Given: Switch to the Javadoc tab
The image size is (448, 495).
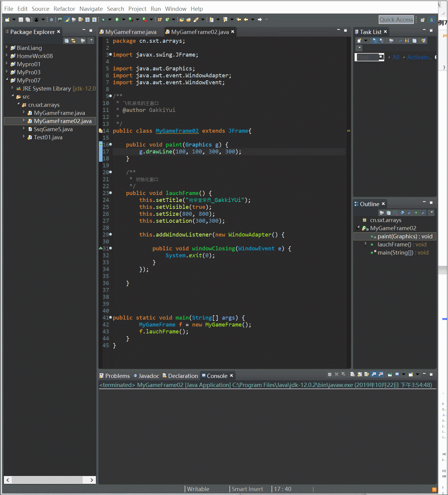Looking at the screenshot, I should tap(146, 376).
